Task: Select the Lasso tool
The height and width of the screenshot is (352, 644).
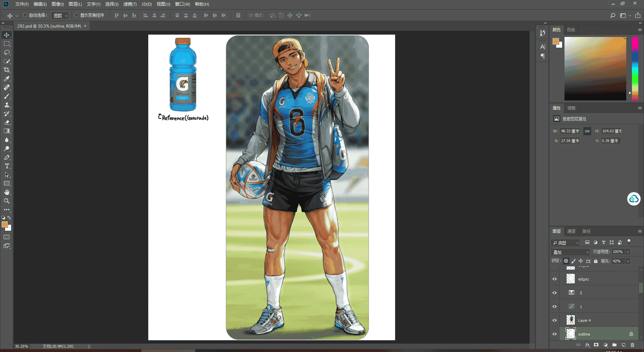Action: [7, 52]
